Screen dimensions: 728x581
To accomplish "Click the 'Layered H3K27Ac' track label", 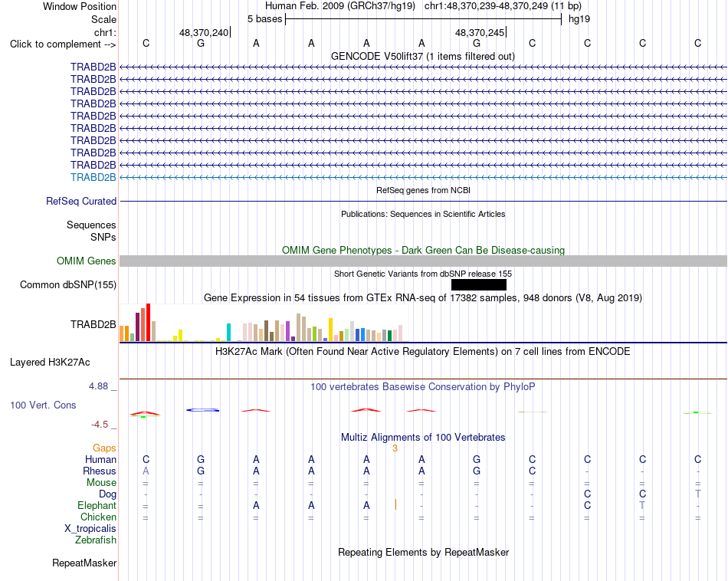I will pyautogui.click(x=50, y=363).
